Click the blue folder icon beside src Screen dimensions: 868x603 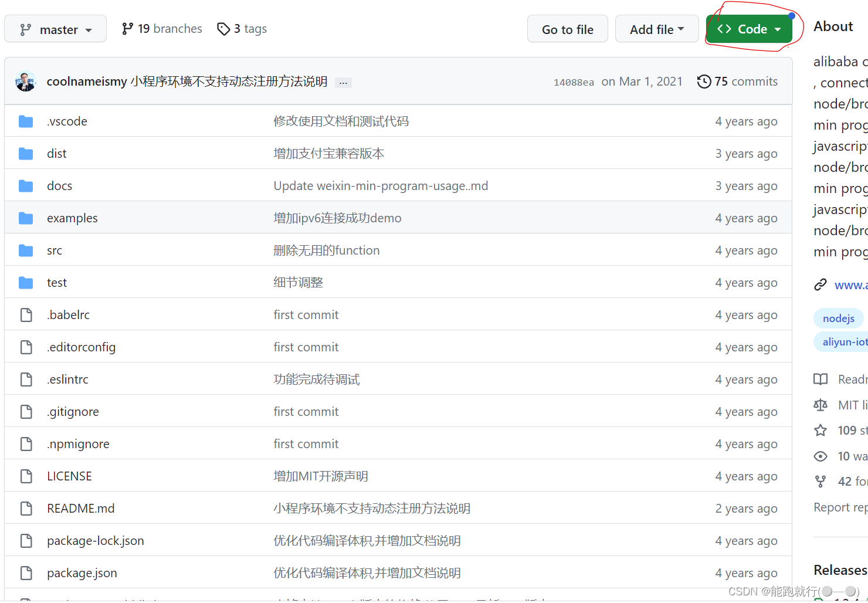pyautogui.click(x=26, y=250)
